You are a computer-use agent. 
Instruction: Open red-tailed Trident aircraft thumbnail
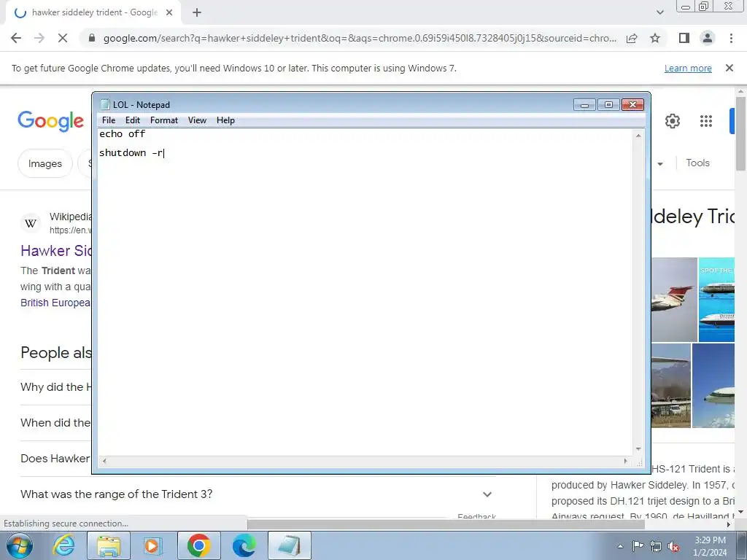pos(674,300)
